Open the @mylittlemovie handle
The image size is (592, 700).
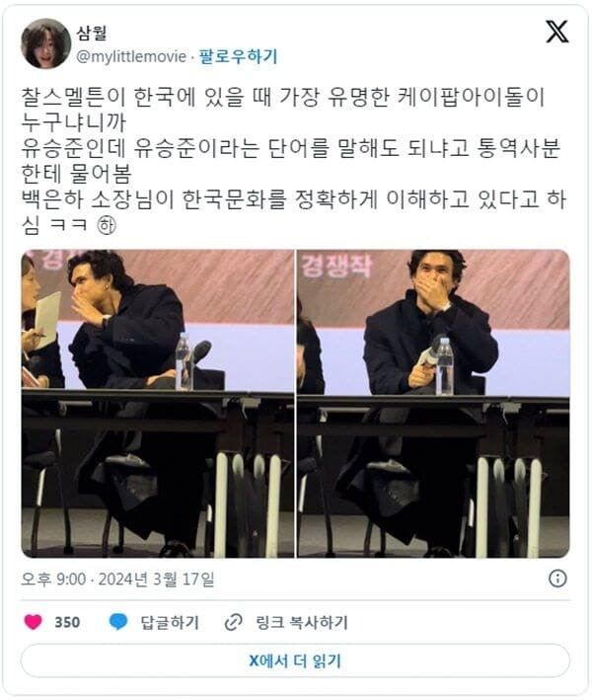131,56
